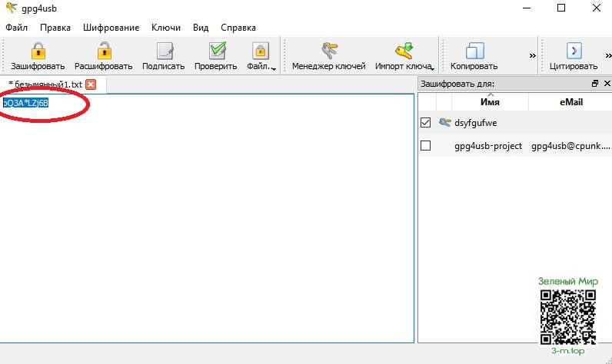Click the Проверить (Verify) checkmark icon
612x364 pixels.
(216, 51)
